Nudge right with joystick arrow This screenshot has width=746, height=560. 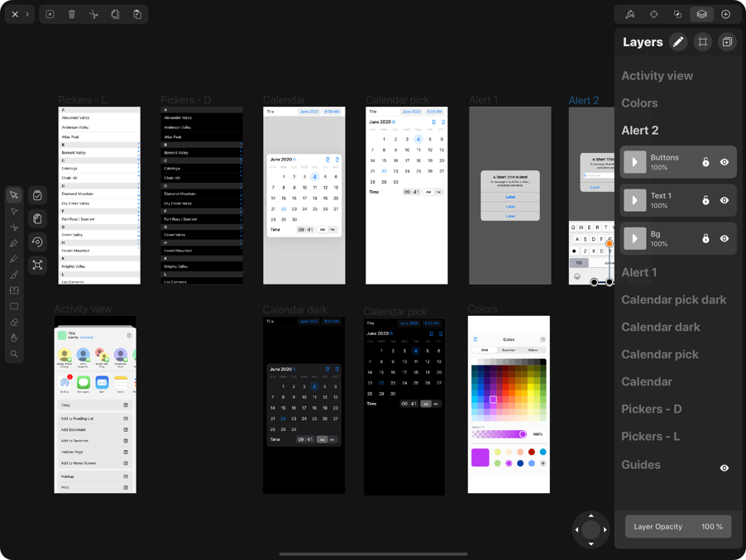(605, 529)
